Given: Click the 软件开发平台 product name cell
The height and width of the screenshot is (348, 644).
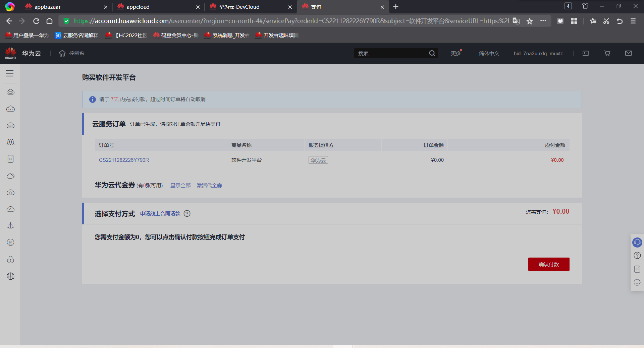Looking at the screenshot, I should [x=247, y=160].
